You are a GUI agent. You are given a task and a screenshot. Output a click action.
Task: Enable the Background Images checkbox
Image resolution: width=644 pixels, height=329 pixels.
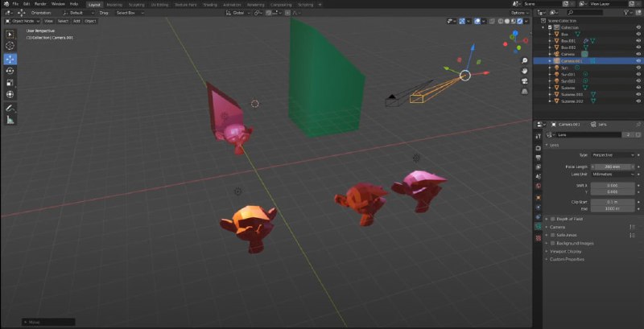click(553, 243)
